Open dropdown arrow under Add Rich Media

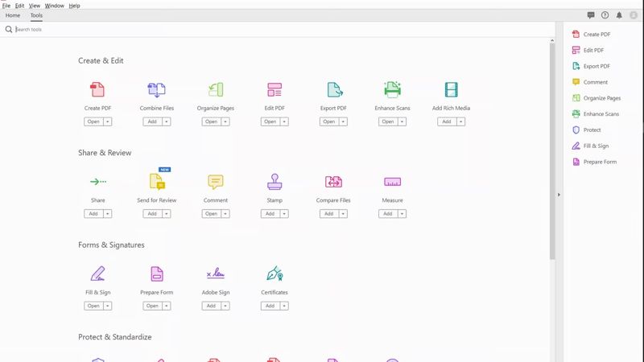click(x=460, y=121)
